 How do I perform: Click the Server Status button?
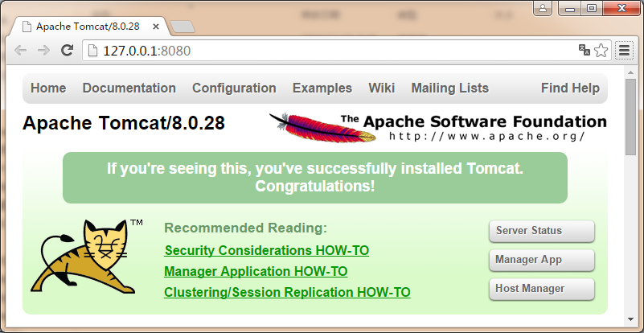click(x=541, y=231)
